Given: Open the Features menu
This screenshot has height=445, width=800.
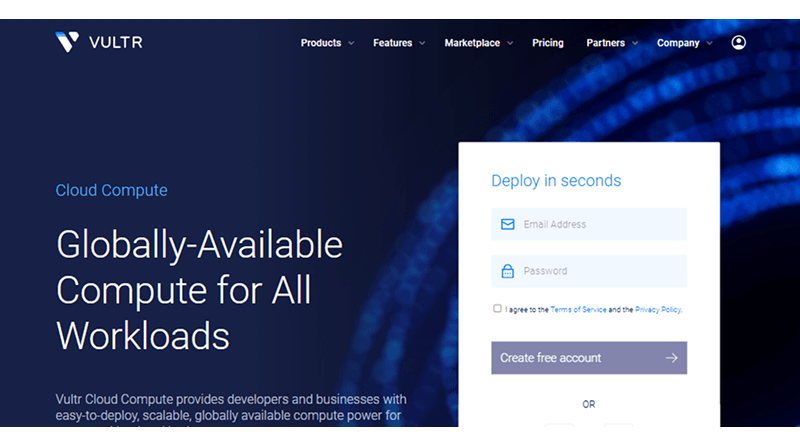Looking at the screenshot, I should coord(392,43).
